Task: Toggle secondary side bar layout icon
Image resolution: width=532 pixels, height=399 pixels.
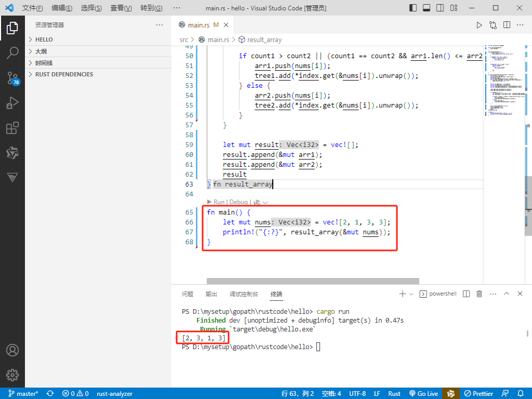Action: [440, 8]
